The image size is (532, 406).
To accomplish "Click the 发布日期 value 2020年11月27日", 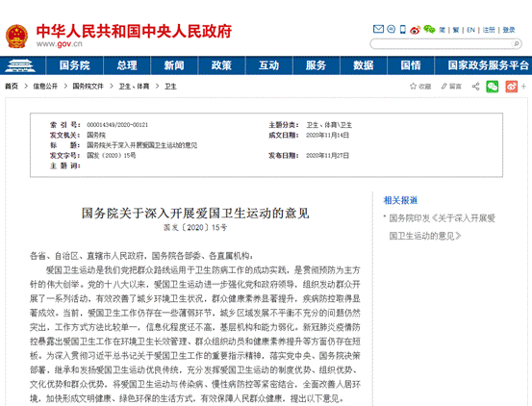I will pyautogui.click(x=327, y=155).
